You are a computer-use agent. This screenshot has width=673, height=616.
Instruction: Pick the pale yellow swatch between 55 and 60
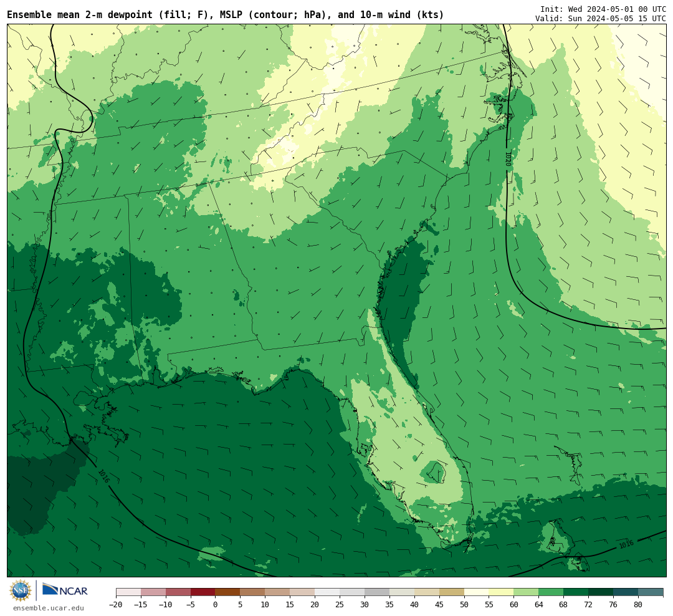coord(501,592)
